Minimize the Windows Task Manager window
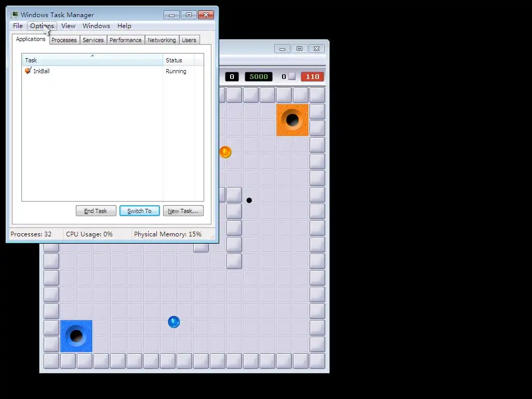532x399 pixels. point(171,15)
